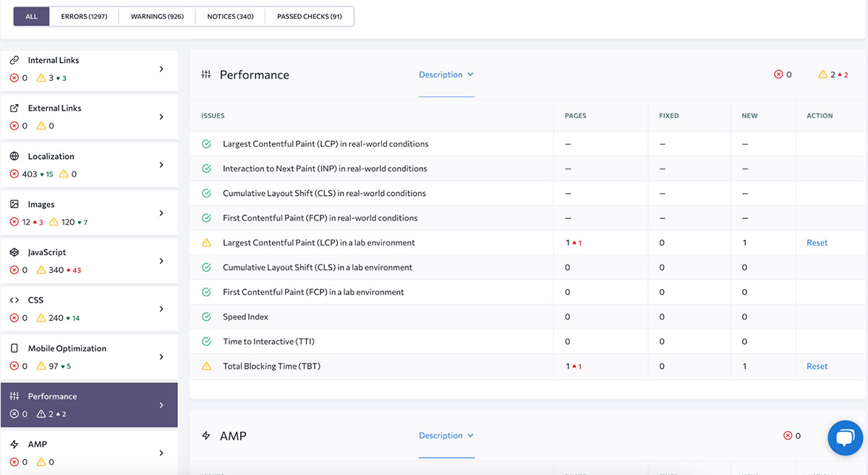Click the FIXED column header
The width and height of the screenshot is (868, 475).
[669, 116]
